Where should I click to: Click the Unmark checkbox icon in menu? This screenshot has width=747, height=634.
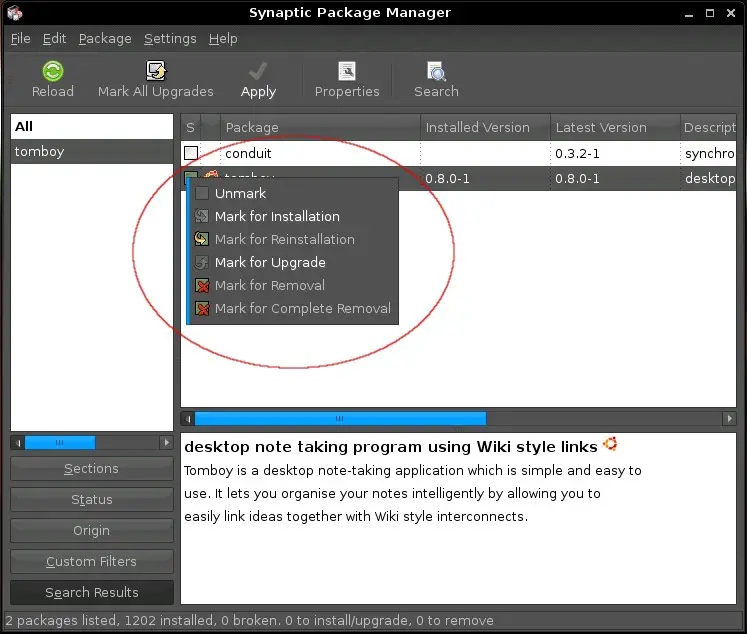tap(202, 193)
